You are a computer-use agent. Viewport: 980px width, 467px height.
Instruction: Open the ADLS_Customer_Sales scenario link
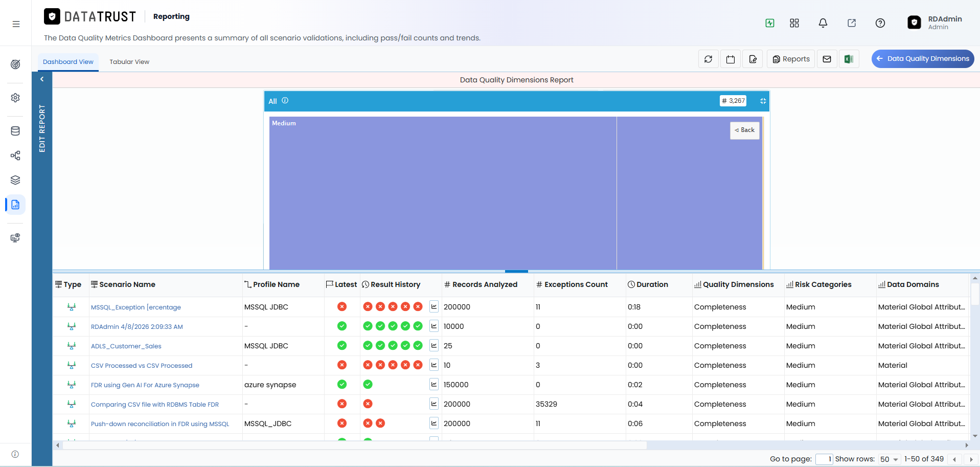[x=126, y=346]
